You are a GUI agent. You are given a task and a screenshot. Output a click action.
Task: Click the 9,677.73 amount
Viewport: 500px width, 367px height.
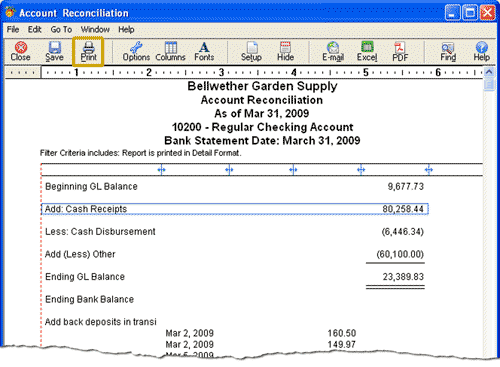(405, 186)
